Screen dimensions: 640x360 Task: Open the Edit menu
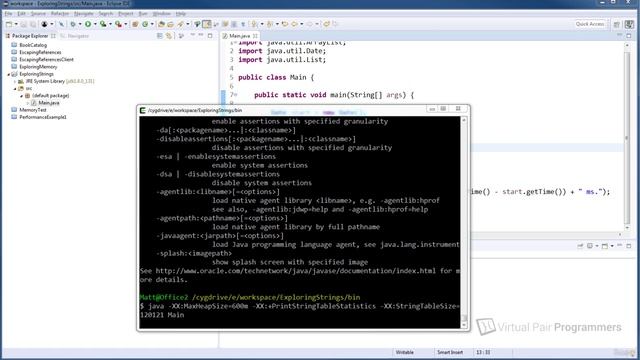coord(21,13)
